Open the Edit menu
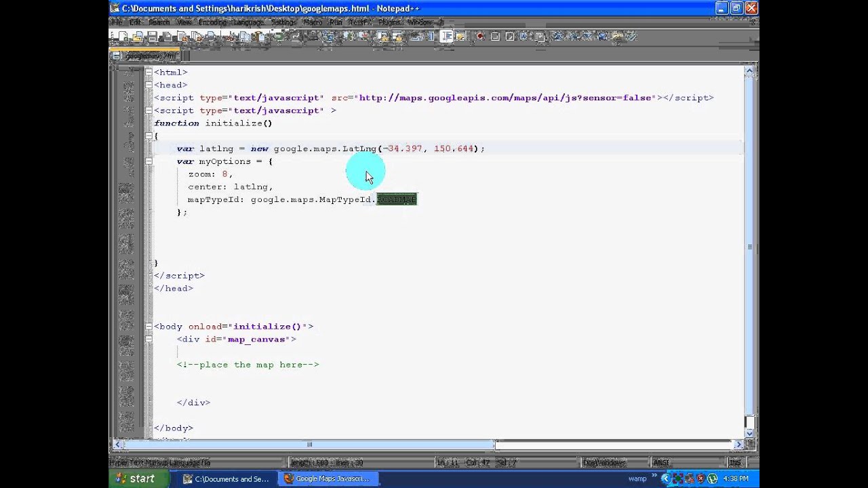 coord(135,22)
